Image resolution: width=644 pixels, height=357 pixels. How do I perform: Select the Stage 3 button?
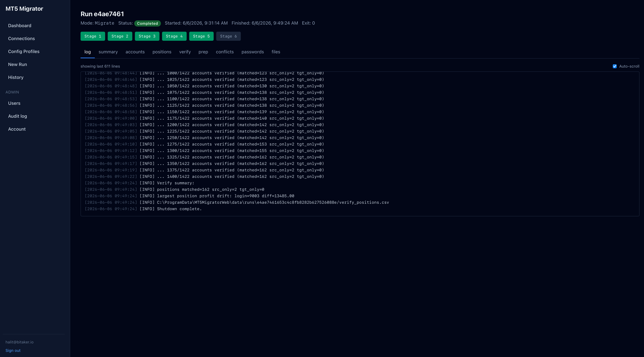[147, 36]
